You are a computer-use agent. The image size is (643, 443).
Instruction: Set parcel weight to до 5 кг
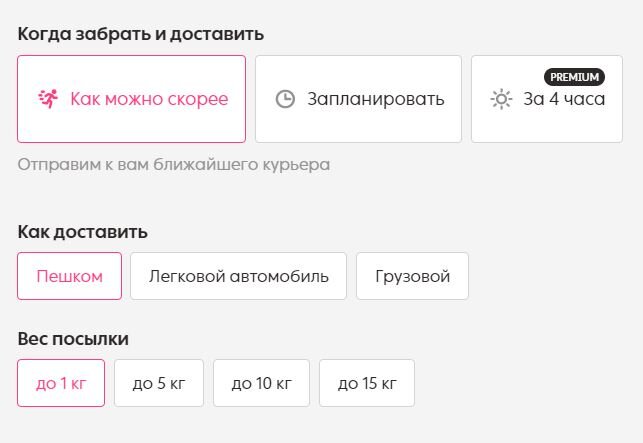tap(159, 383)
